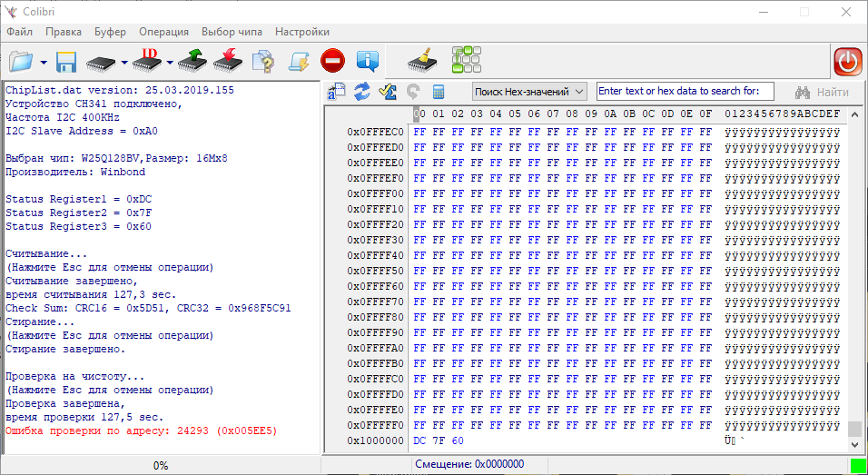868x475 pixels.
Task: Click column header 0F in hex view
Action: coord(705,114)
